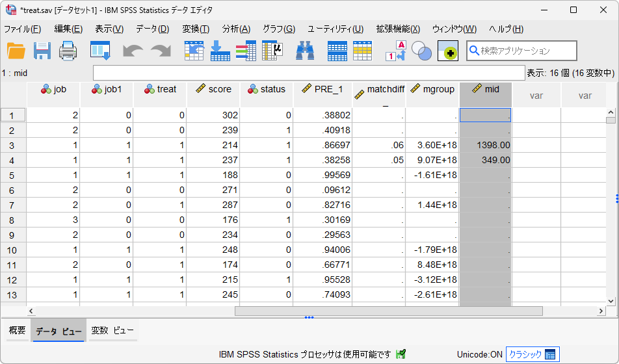Click mid cell value 1398.00
Viewport: 619px width, 364px height.
tap(486, 146)
